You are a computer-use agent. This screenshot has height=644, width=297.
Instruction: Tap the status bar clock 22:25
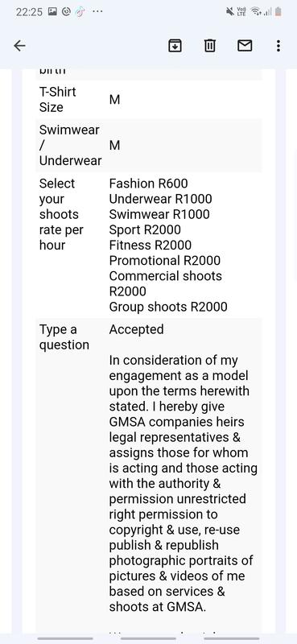click(29, 12)
